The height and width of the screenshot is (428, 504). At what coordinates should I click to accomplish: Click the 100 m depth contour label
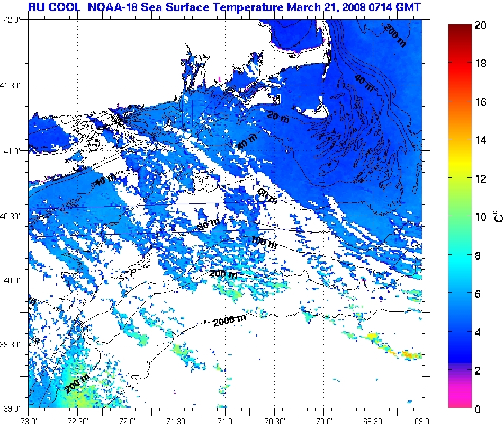[x=264, y=244]
